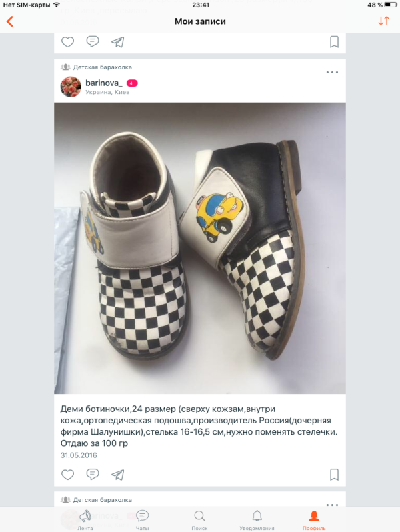Comment on the previous post above
The image size is (400, 532).
click(x=93, y=41)
